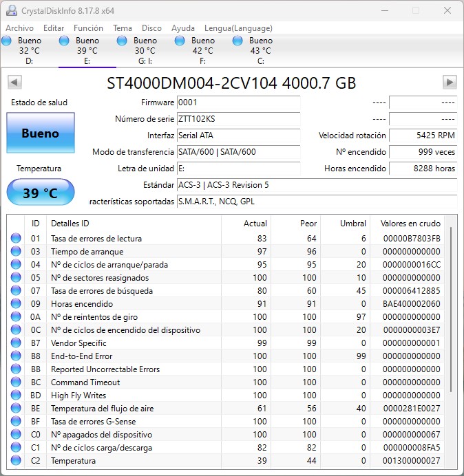This screenshot has width=464, height=476.
Task: Select disk G: I: tab at 30 °C
Action: click(x=145, y=50)
